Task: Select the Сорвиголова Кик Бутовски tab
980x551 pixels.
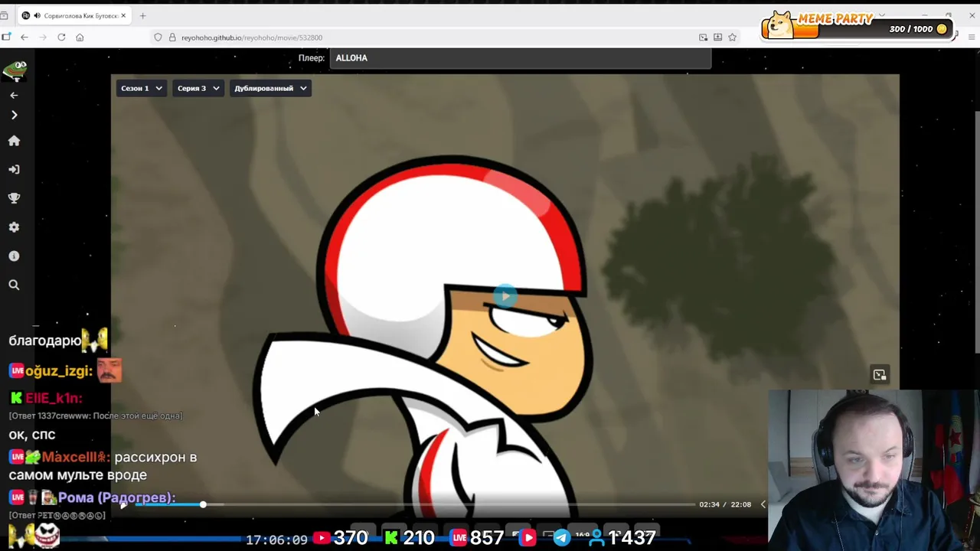Action: (73, 15)
